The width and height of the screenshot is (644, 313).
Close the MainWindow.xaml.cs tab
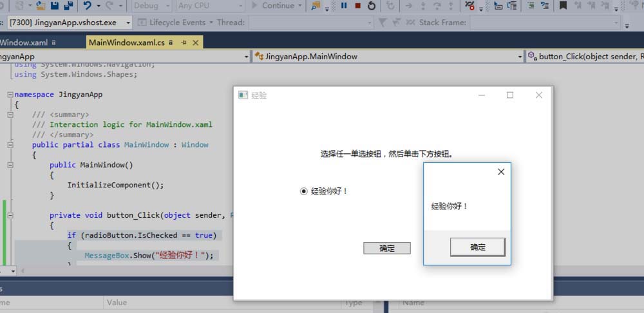pyautogui.click(x=194, y=43)
